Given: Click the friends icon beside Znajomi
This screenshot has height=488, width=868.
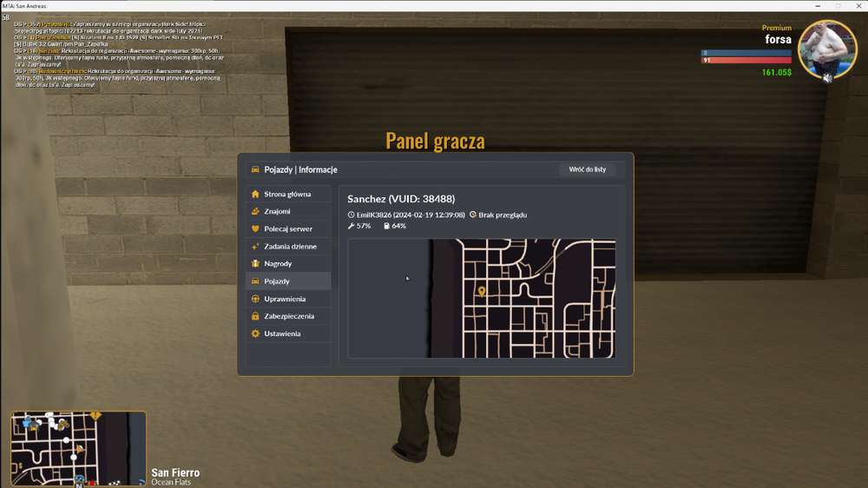Looking at the screenshot, I should (255, 211).
